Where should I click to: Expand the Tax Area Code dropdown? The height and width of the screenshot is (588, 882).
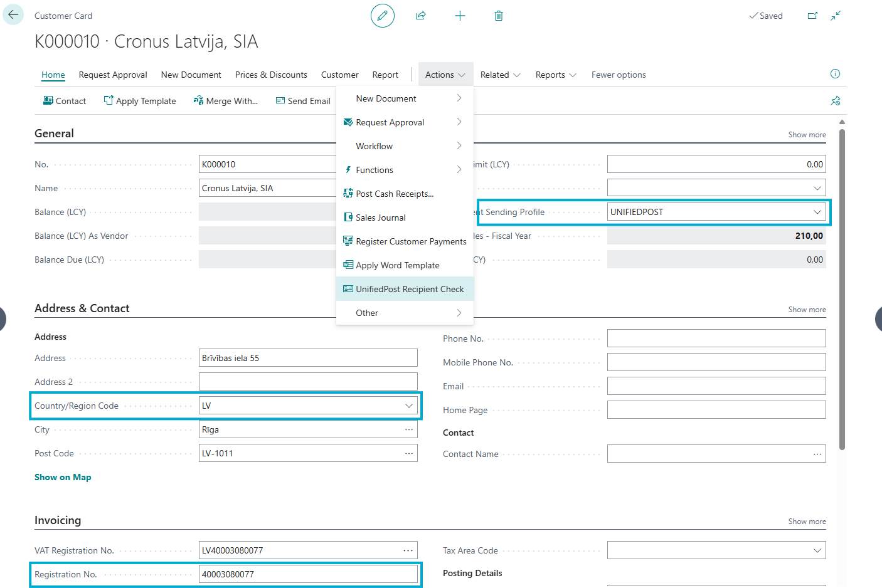click(x=817, y=550)
